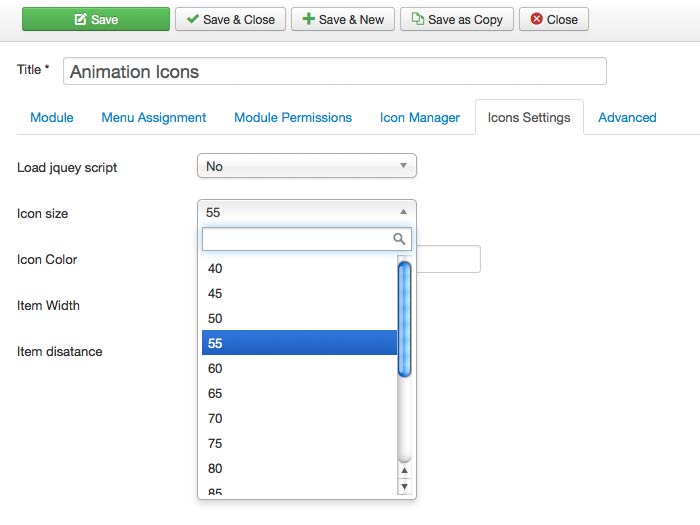This screenshot has height=525, width=700.
Task: Click the scrollbar up arrow in list
Action: (x=404, y=469)
